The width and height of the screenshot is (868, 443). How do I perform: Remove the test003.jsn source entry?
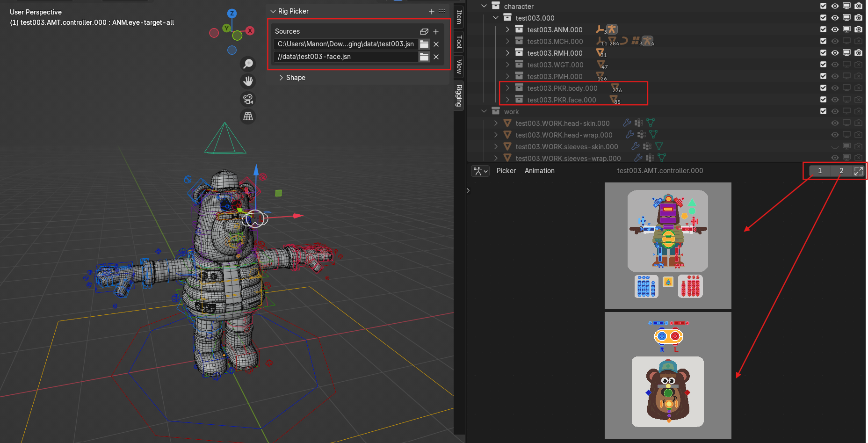436,44
